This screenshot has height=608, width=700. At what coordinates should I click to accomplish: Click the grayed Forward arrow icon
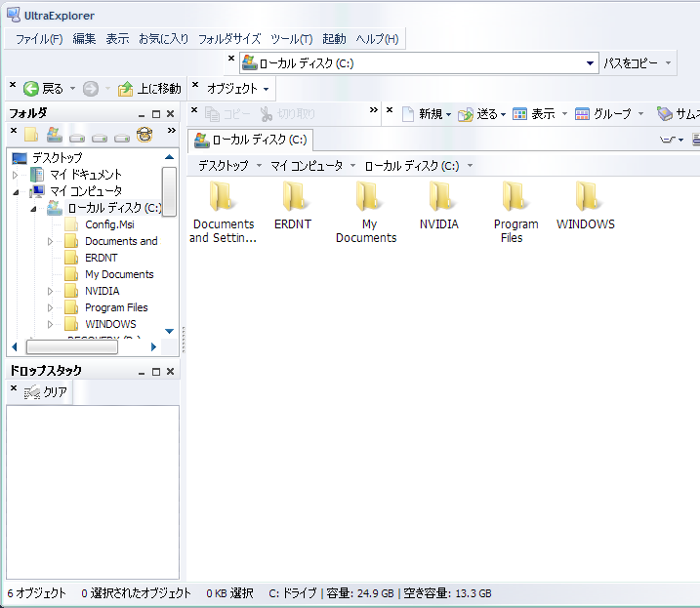click(91, 89)
